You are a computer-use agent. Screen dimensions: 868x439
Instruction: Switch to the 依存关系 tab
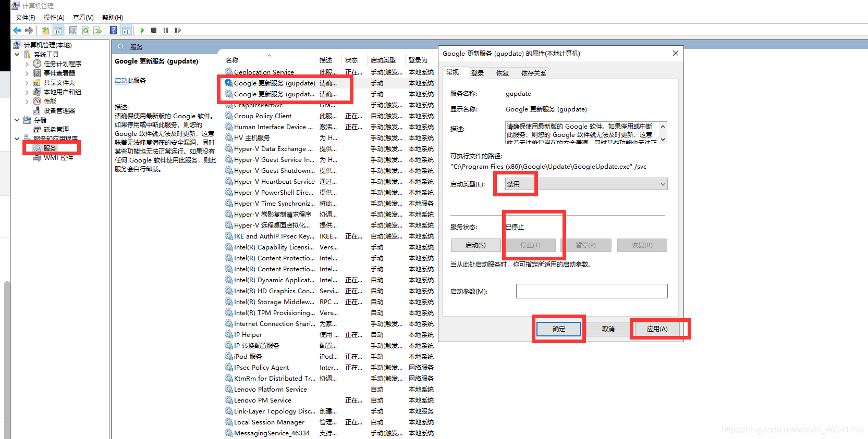click(x=534, y=73)
